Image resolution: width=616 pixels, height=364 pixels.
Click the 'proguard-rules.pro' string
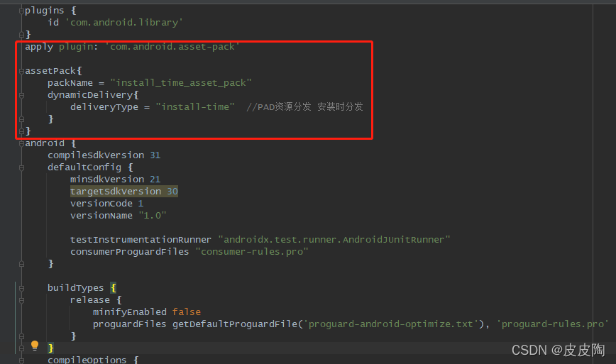click(553, 324)
